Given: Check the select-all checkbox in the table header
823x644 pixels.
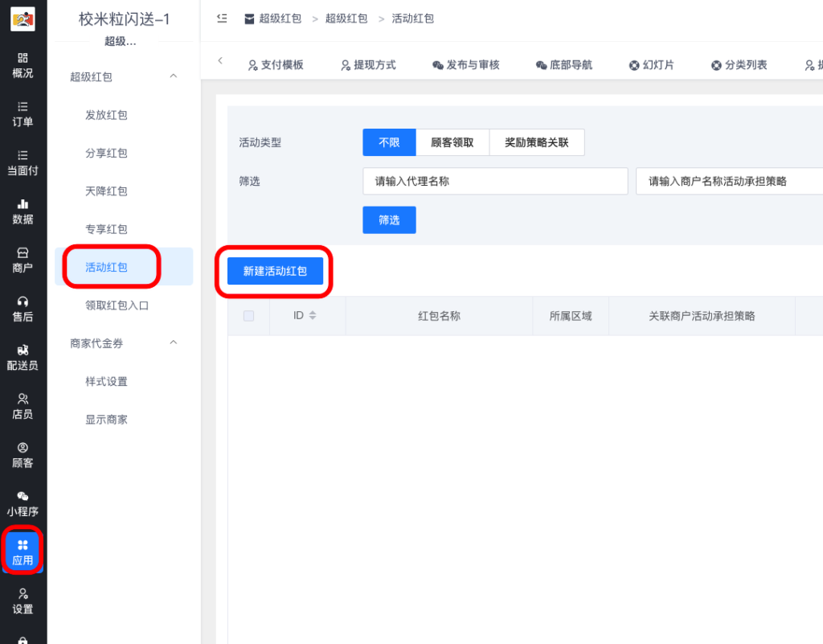Looking at the screenshot, I should [248, 315].
